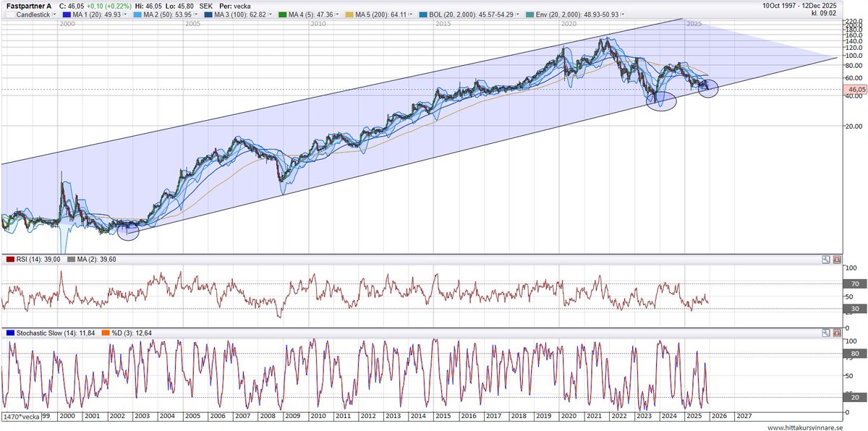Screen dimensions: 868x431
Task: Click year 2020 on bottom time axis
Action: [x=569, y=417]
